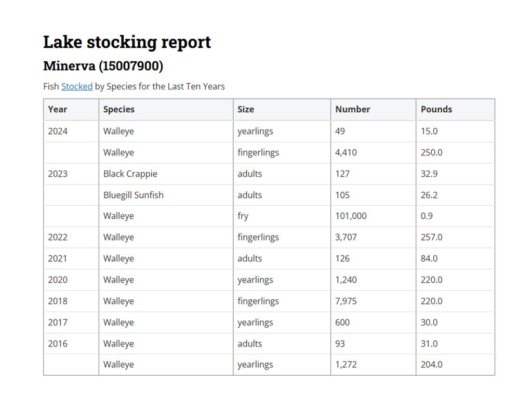Click the Species column header
Screen dimensions: 532x399
[119, 109]
